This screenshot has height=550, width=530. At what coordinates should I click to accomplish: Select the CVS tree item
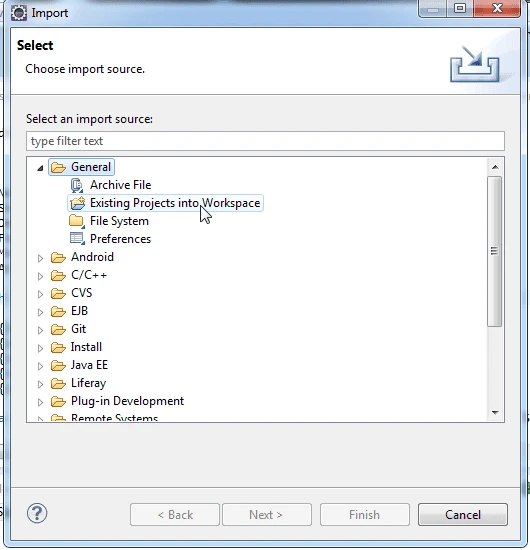tap(81, 293)
